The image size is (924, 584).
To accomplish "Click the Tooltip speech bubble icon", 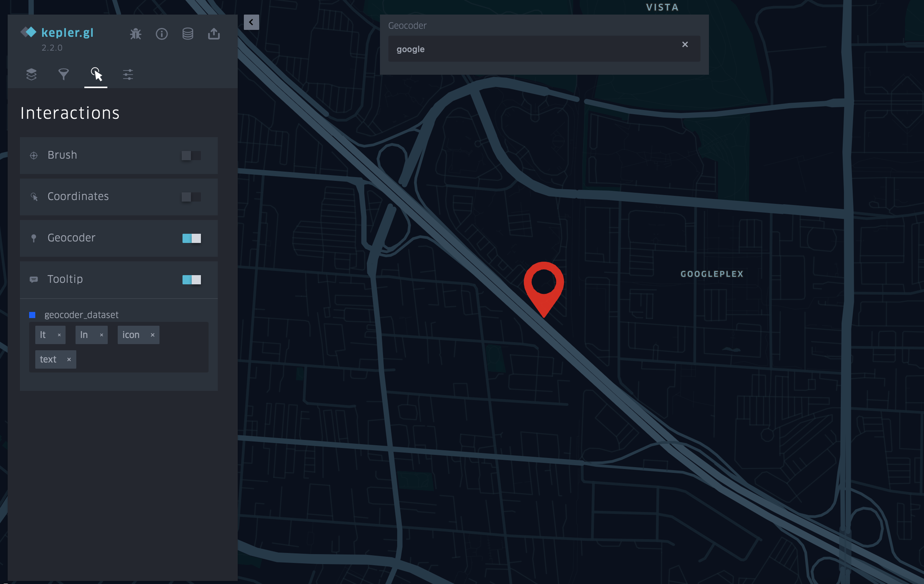I will [x=34, y=279].
